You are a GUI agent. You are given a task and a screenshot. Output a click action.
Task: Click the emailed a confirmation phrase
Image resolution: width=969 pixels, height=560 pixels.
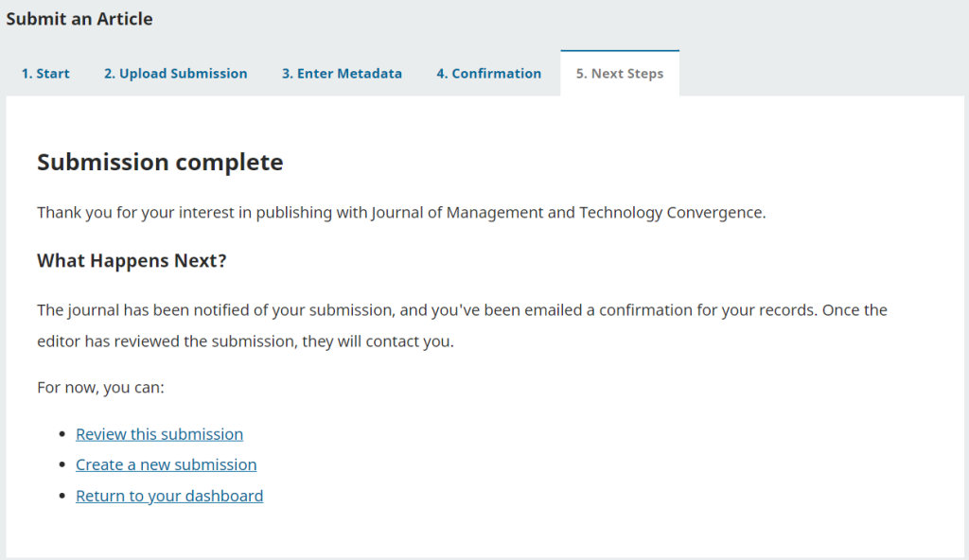tap(615, 310)
